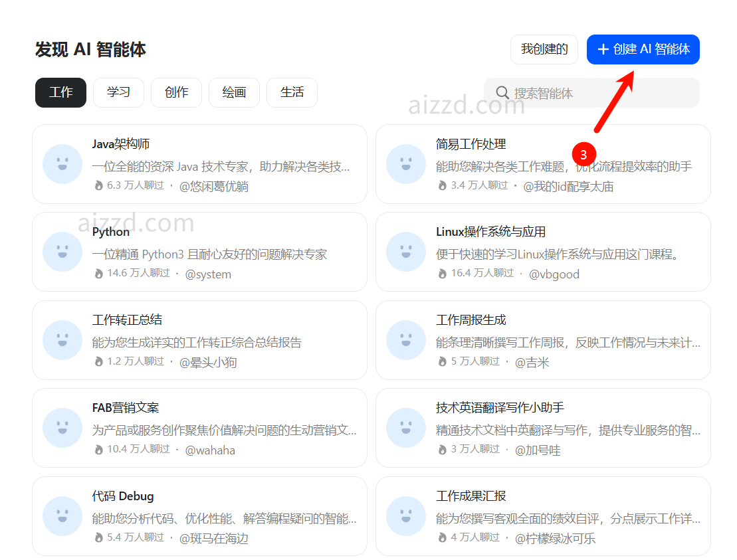Viewport: 737px width, 560px height.
Task: Click the 代码 Debug agent avatar
Action: (62, 515)
